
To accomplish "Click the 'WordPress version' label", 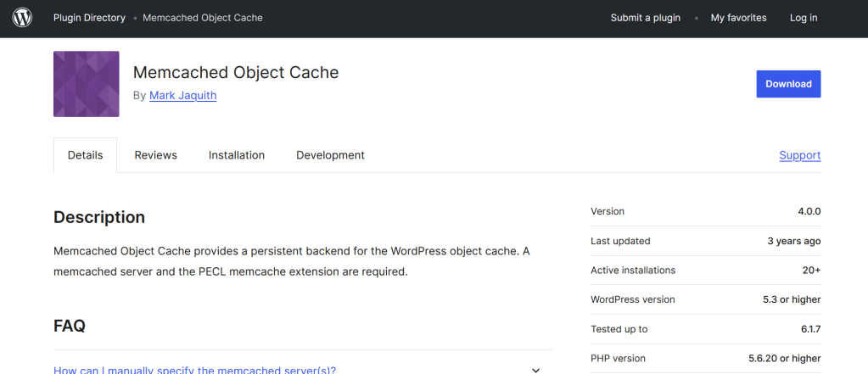I will (x=633, y=300).
